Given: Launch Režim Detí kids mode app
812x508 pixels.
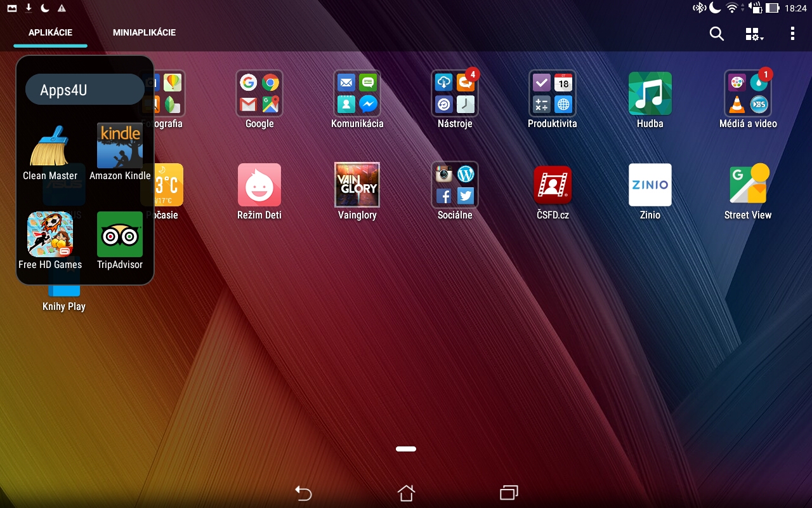Looking at the screenshot, I should point(259,185).
